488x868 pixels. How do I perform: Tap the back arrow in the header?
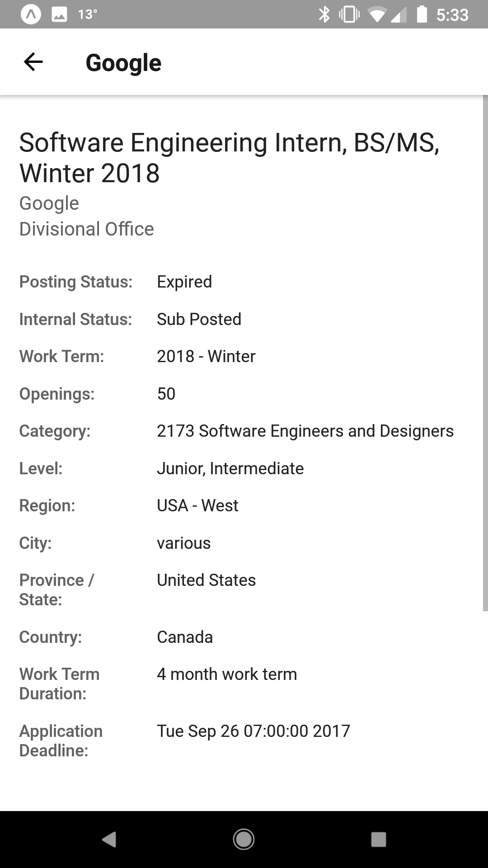tap(33, 62)
